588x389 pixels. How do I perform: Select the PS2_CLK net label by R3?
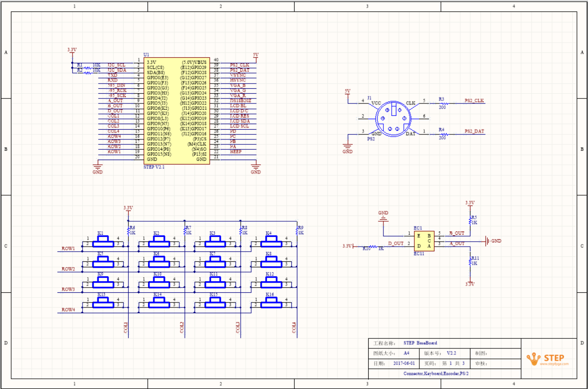[x=474, y=100]
